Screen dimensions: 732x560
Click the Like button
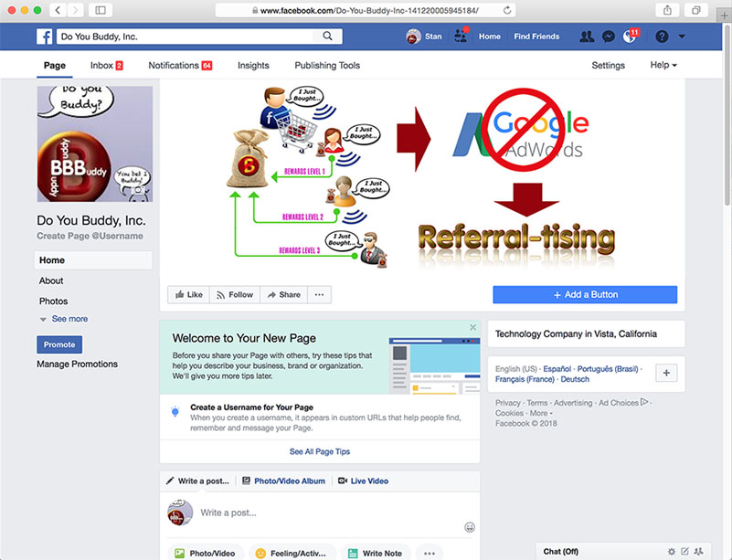click(188, 294)
